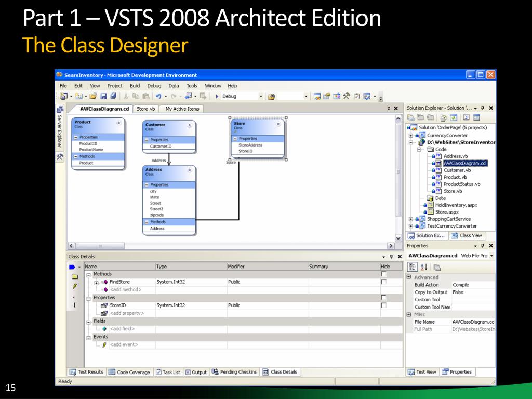Image resolution: width=532 pixels, height=399 pixels.
Task: Expand the ShoppingCartService project node
Action: coord(411,219)
